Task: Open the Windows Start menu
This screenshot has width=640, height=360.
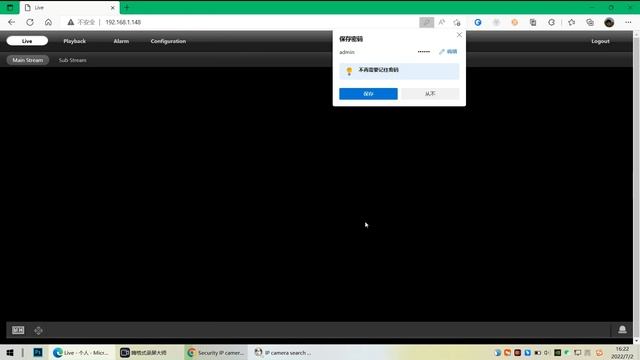Action: pos(10,352)
